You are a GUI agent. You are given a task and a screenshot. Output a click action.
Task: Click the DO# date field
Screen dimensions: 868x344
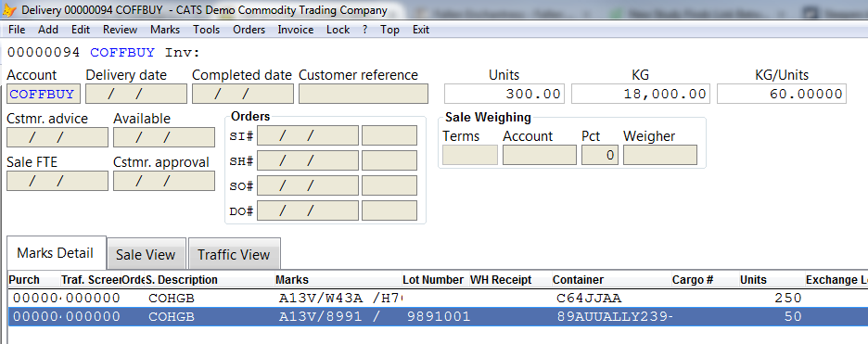(308, 210)
